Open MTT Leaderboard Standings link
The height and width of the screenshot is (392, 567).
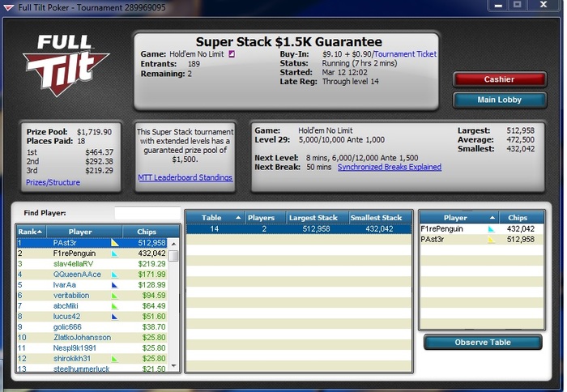[185, 177]
